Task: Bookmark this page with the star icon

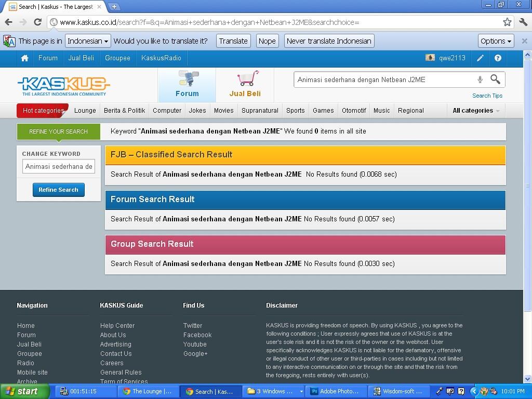Action: pyautogui.click(x=507, y=22)
